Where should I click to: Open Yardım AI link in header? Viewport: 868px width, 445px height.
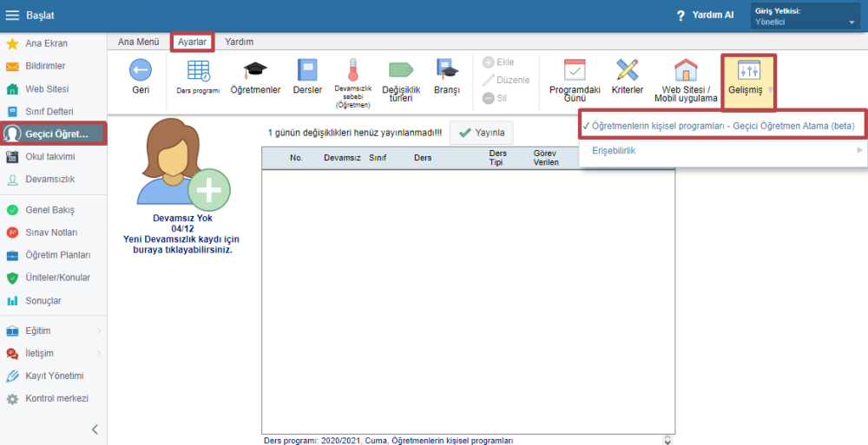pos(713,16)
